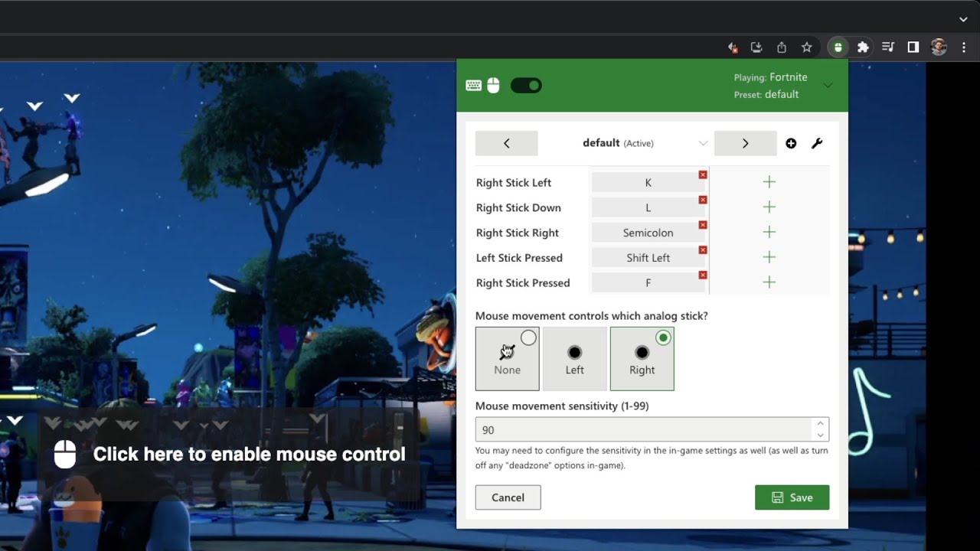Image resolution: width=980 pixels, height=551 pixels.
Task: Open preset settings wrench icon
Action: 817,143
